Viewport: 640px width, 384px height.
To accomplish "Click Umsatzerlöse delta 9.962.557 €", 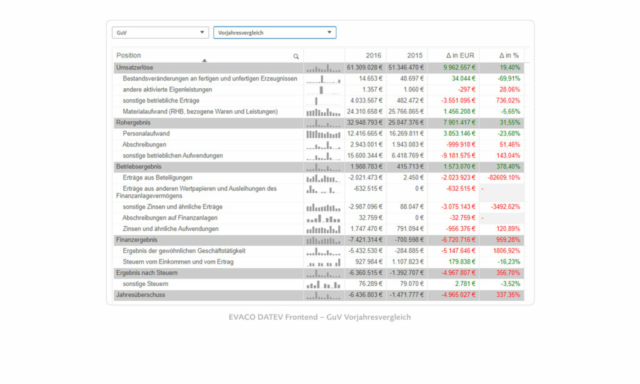I will click(459, 68).
